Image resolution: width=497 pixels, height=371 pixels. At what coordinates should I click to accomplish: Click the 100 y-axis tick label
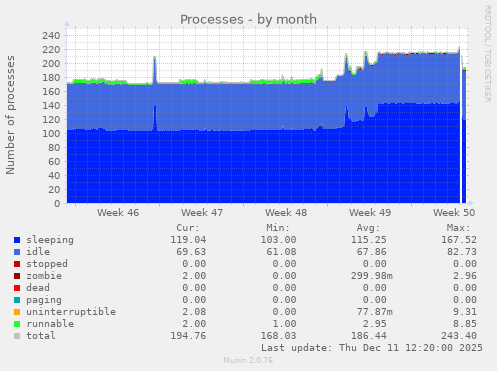[51, 133]
